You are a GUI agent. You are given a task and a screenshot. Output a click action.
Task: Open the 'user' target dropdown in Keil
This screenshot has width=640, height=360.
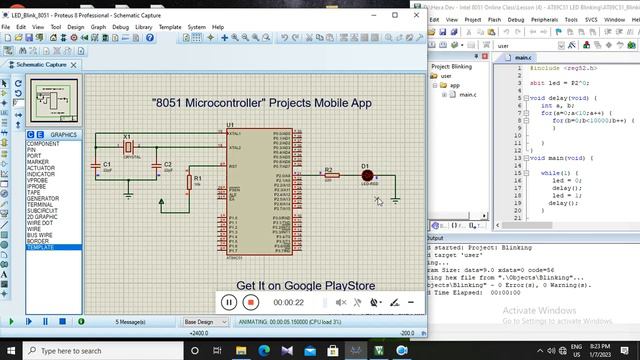(561, 45)
